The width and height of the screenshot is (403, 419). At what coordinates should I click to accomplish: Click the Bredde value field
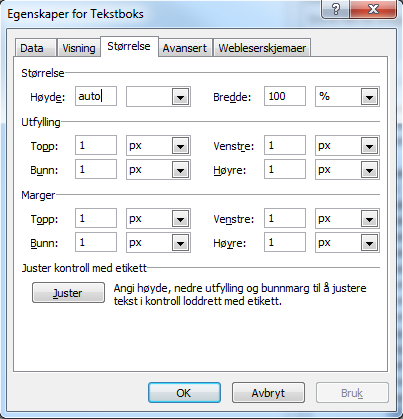285,96
